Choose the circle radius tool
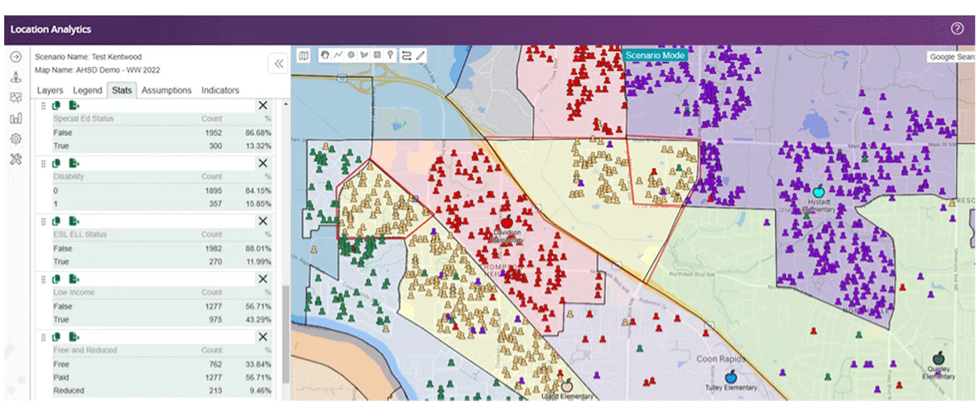Screen dimensions: 980x420 point(351,55)
